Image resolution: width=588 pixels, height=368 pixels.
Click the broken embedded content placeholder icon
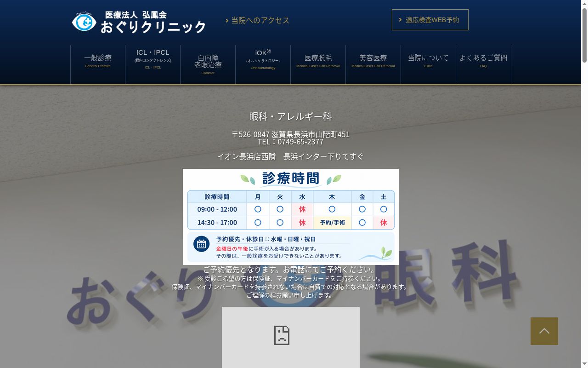[x=282, y=335]
